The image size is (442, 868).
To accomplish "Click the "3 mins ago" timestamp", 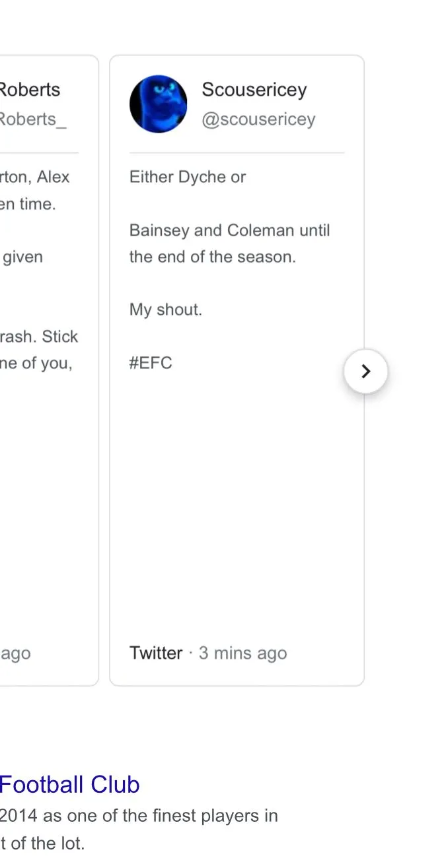I will tap(242, 653).
